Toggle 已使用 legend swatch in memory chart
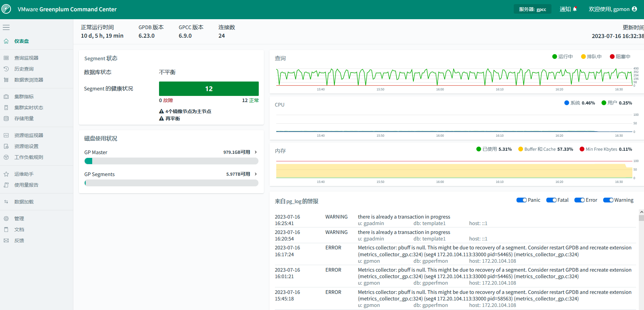Image resolution: width=644 pixels, height=310 pixels. tap(479, 149)
